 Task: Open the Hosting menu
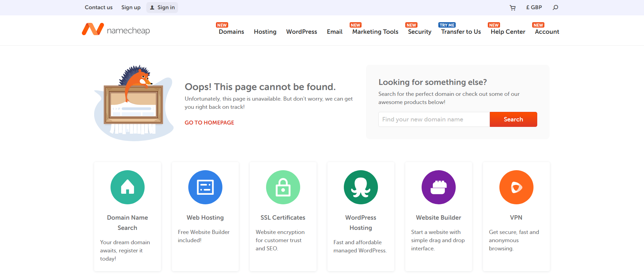265,32
